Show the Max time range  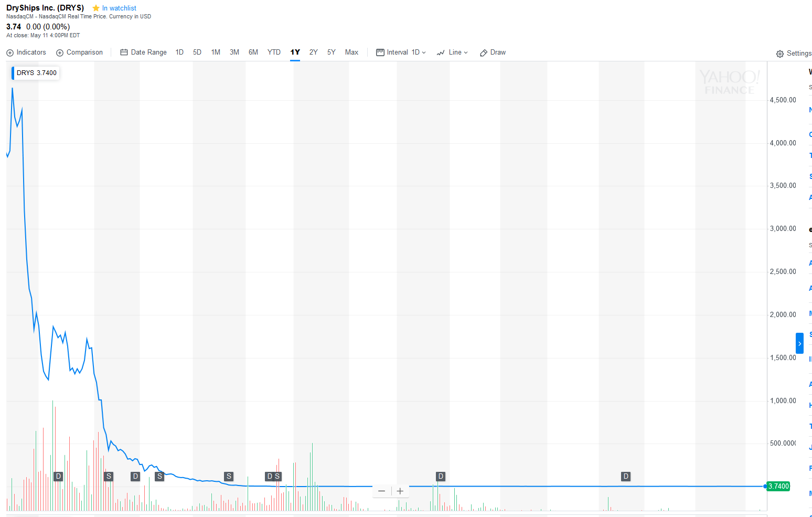point(352,52)
